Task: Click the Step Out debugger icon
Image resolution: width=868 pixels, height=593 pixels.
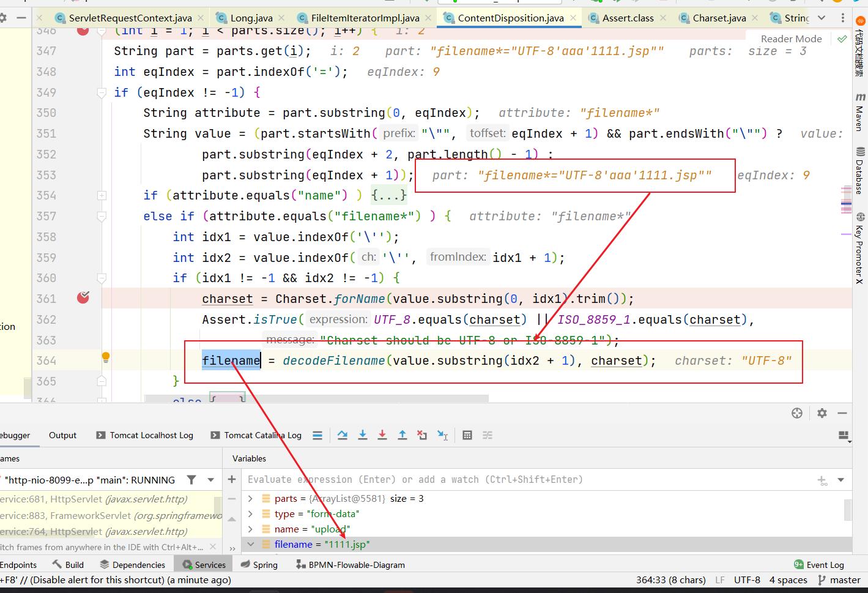Action: click(402, 435)
